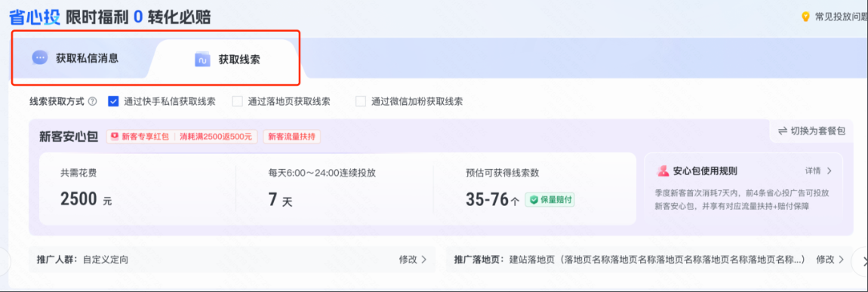Click the red envelope icon in 新客专享红包 tag
Image resolution: width=868 pixels, height=292 pixels.
[x=115, y=136]
